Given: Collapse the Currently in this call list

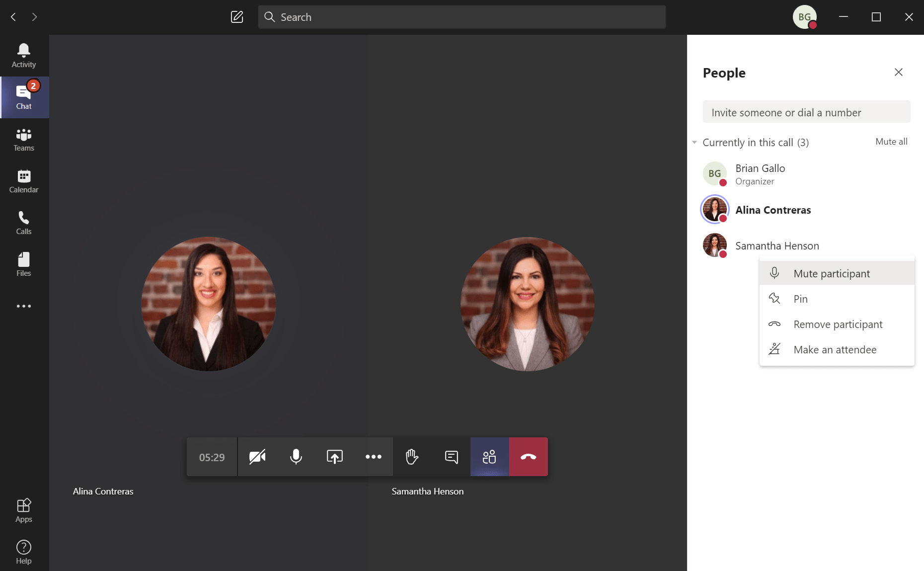Looking at the screenshot, I should pos(694,143).
